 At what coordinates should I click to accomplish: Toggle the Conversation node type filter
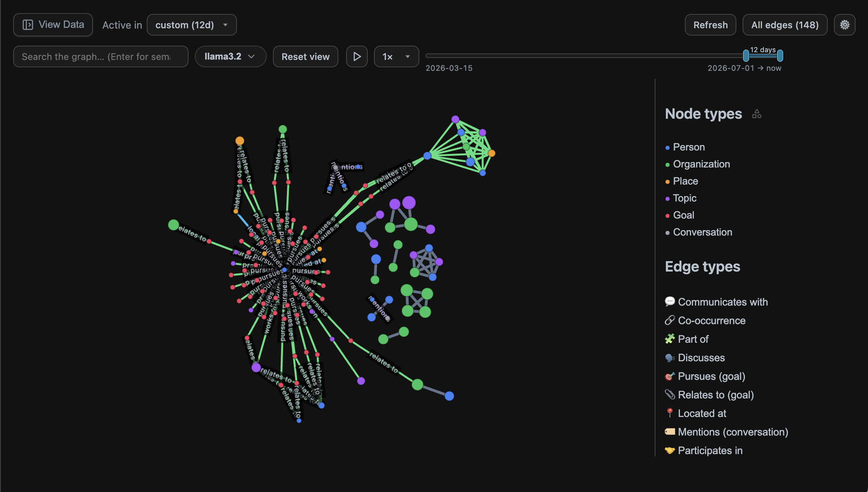click(699, 232)
